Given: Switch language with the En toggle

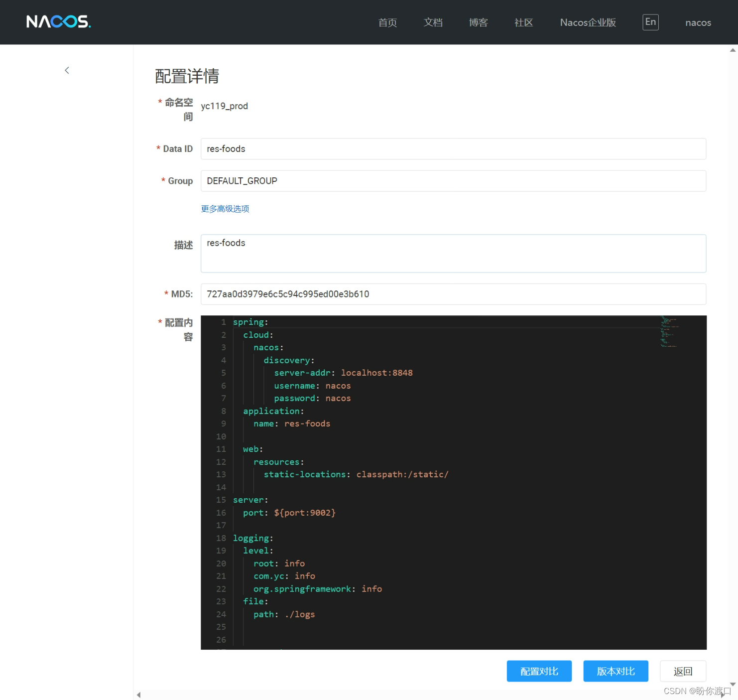Looking at the screenshot, I should 650,21.
